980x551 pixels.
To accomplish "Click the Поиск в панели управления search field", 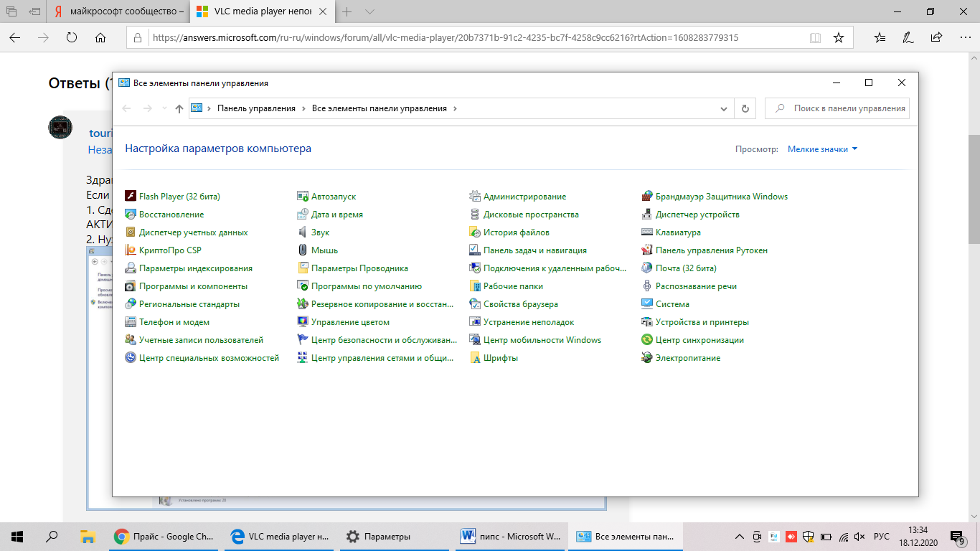I will point(837,108).
